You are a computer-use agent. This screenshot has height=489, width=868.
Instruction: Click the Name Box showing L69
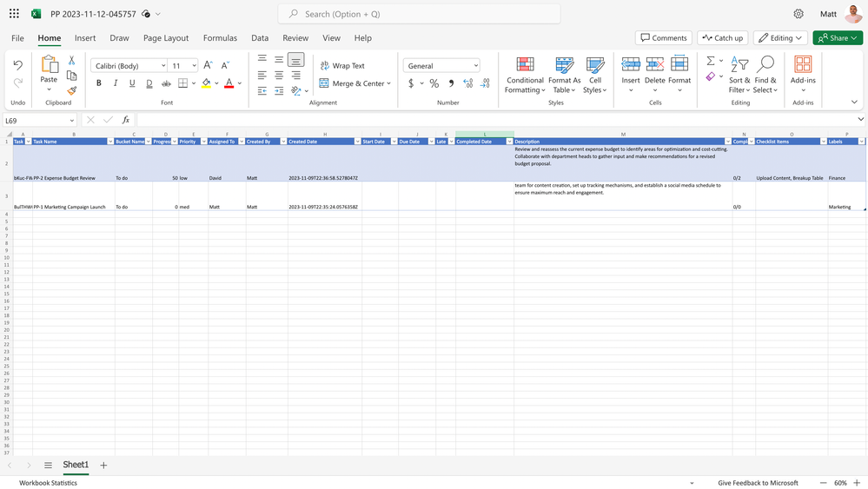[40, 120]
